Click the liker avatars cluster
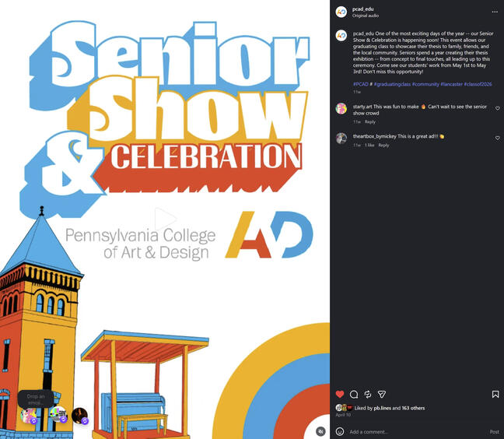Screen dimensions: 504x439 pyautogui.click(x=344, y=408)
